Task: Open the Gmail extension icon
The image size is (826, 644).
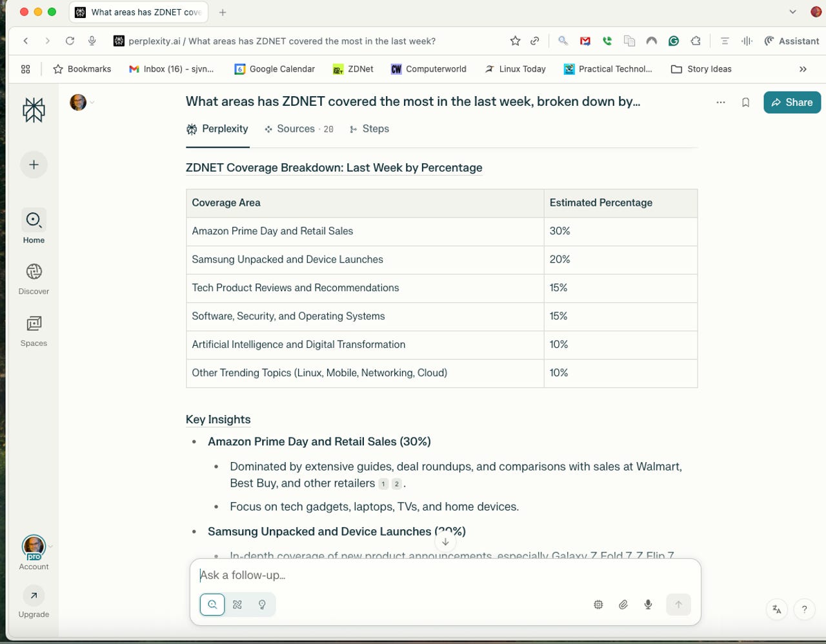Action: pos(585,41)
